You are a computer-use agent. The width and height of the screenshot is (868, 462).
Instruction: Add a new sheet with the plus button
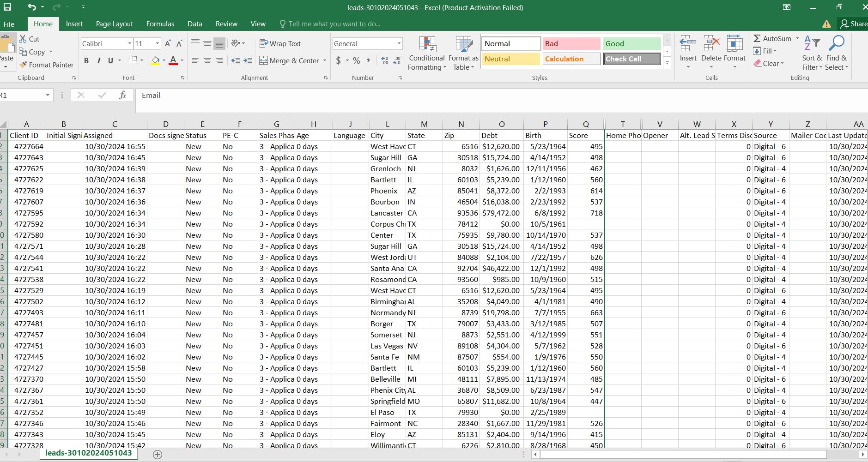158,455
